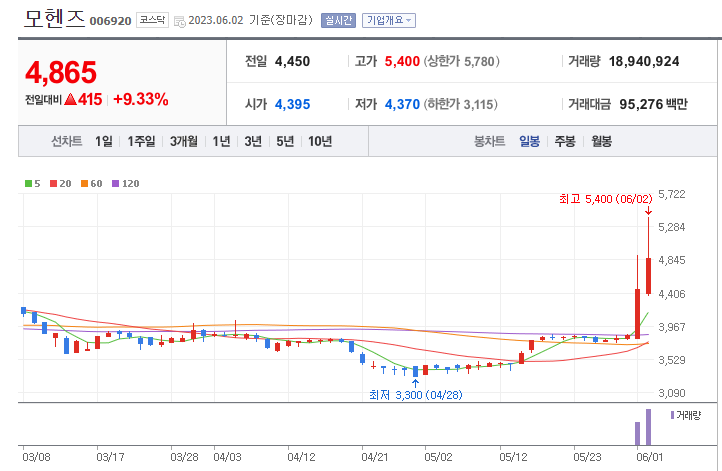Select the 10년 line chart tab
Image resolution: width=722 pixels, height=471 pixels.
coord(320,141)
